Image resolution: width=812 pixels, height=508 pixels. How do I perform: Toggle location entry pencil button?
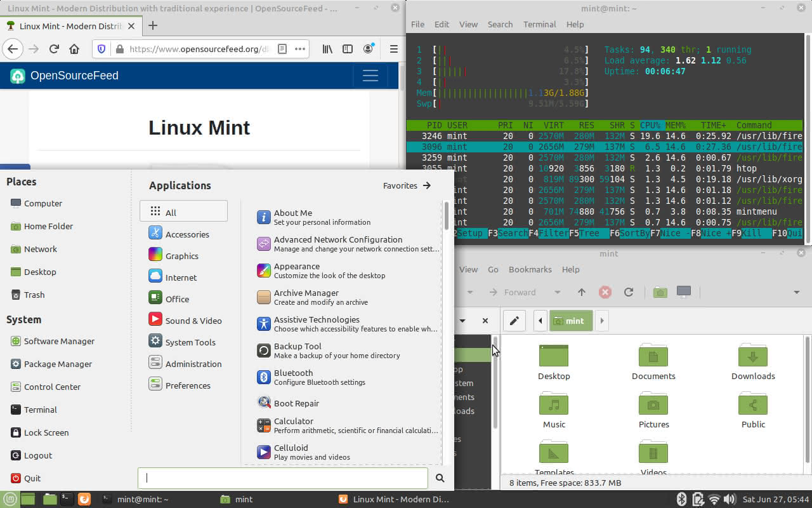pos(514,321)
